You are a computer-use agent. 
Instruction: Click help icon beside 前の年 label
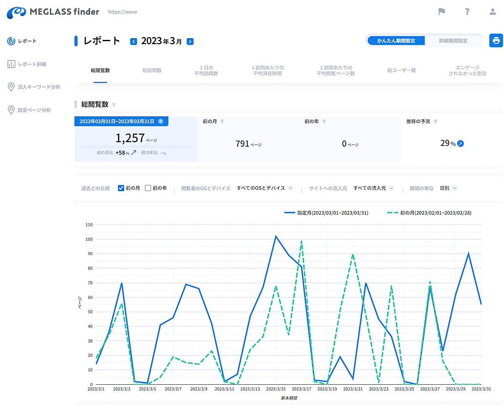(x=324, y=121)
